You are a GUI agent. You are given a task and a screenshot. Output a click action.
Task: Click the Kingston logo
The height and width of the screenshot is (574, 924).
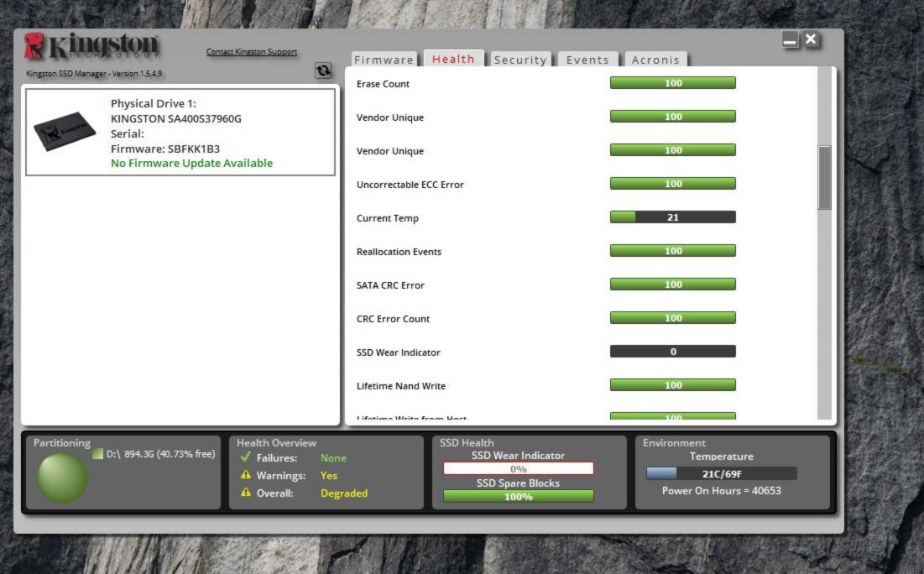coord(92,46)
